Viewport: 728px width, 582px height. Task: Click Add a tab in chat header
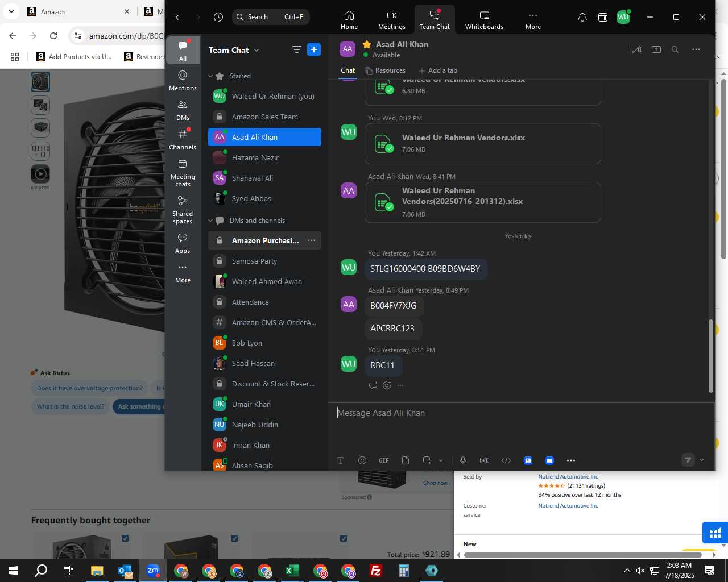[438, 70]
